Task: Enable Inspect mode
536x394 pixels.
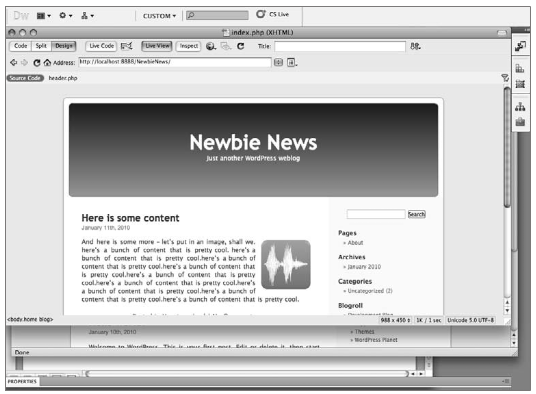Action: tap(188, 46)
